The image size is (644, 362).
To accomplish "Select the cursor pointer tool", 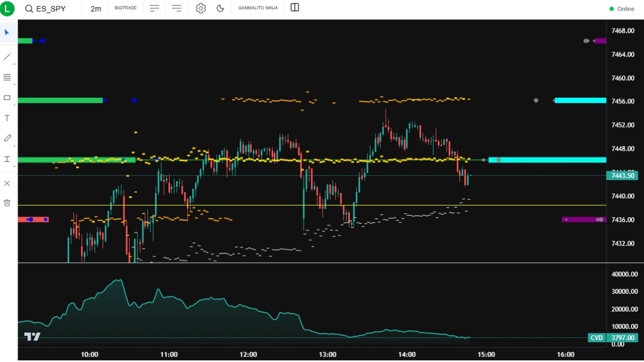I will click(x=7, y=33).
